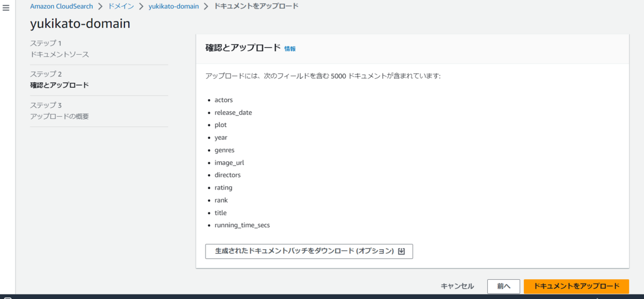Screen dimensions: 644x299
Task: Open the ドメイン breadcrumb link
Action: click(121, 6)
